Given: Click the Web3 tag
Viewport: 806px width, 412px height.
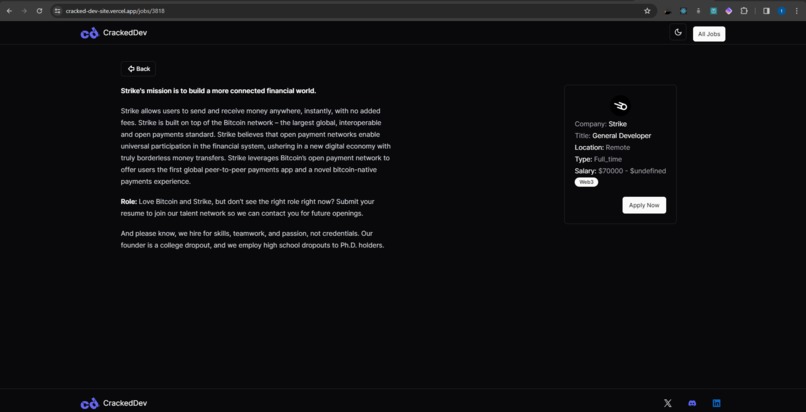Looking at the screenshot, I should (x=586, y=182).
